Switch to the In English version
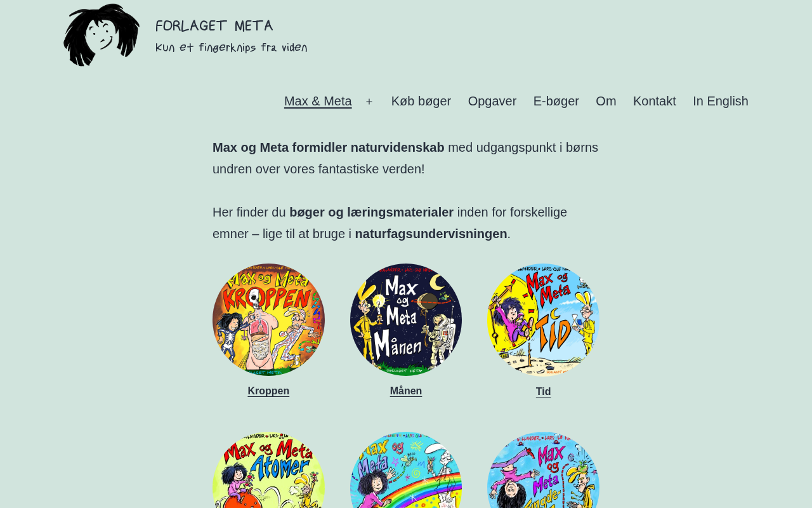 click(721, 101)
